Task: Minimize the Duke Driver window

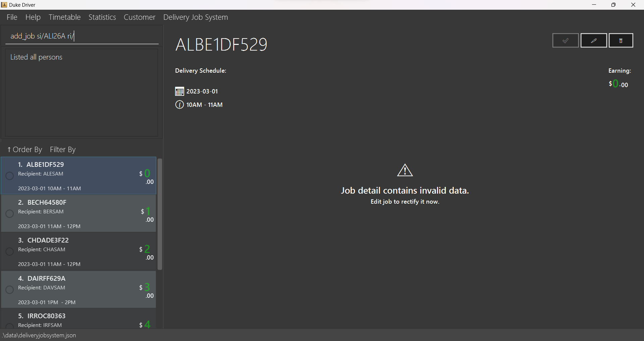Action: point(594,5)
